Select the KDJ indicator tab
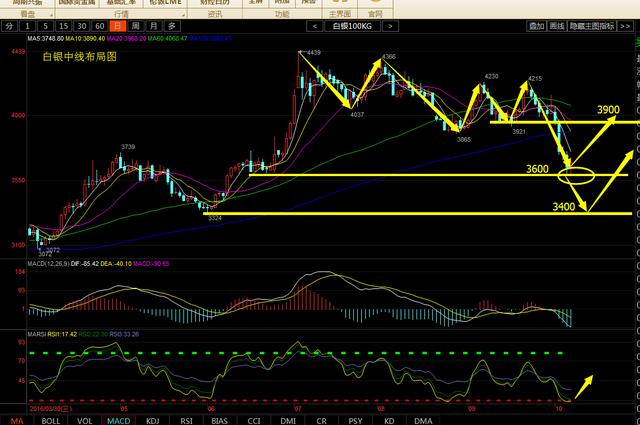640x425 pixels. (x=153, y=421)
